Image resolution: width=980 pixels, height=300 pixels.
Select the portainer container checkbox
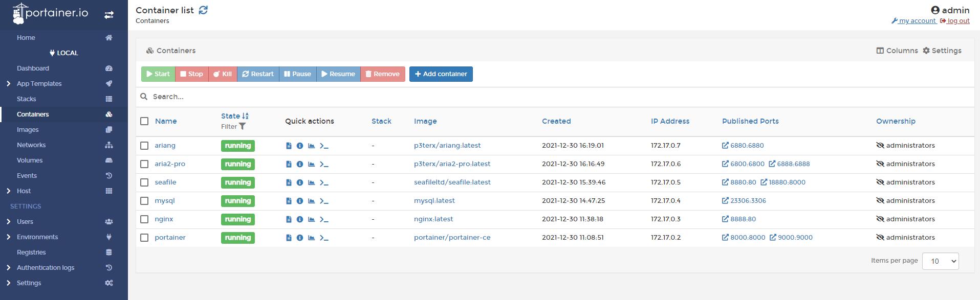(144, 238)
